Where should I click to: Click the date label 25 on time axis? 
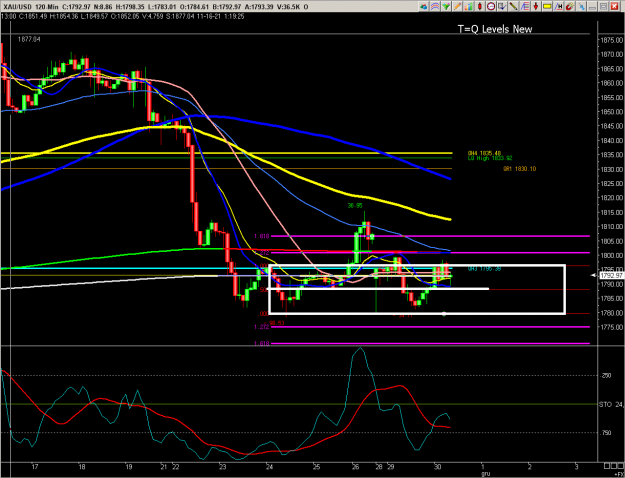pos(316,466)
